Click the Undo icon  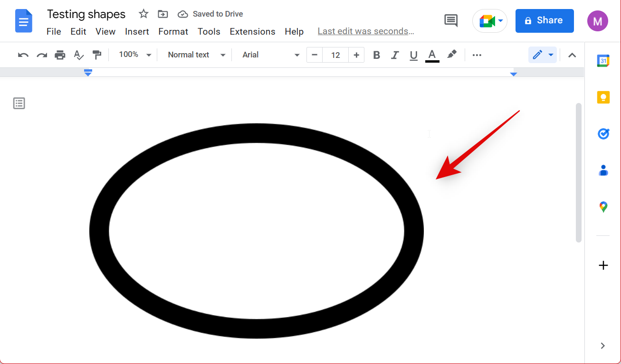tap(23, 55)
